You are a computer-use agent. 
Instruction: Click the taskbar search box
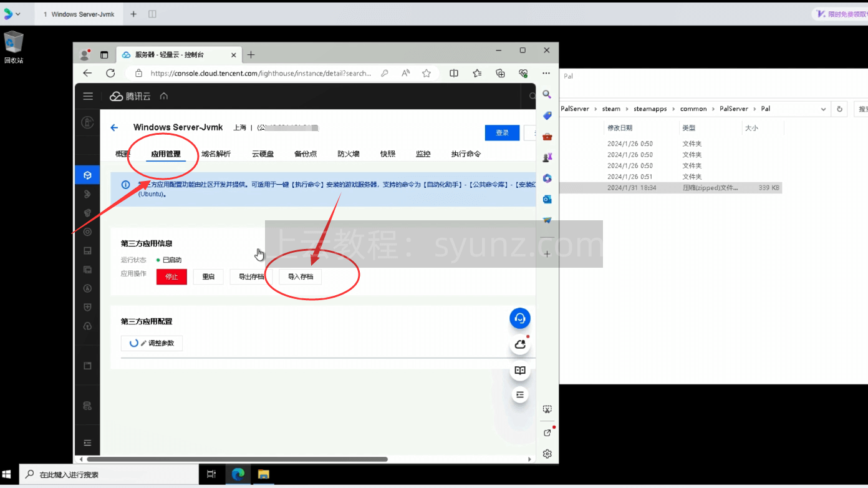(x=109, y=474)
